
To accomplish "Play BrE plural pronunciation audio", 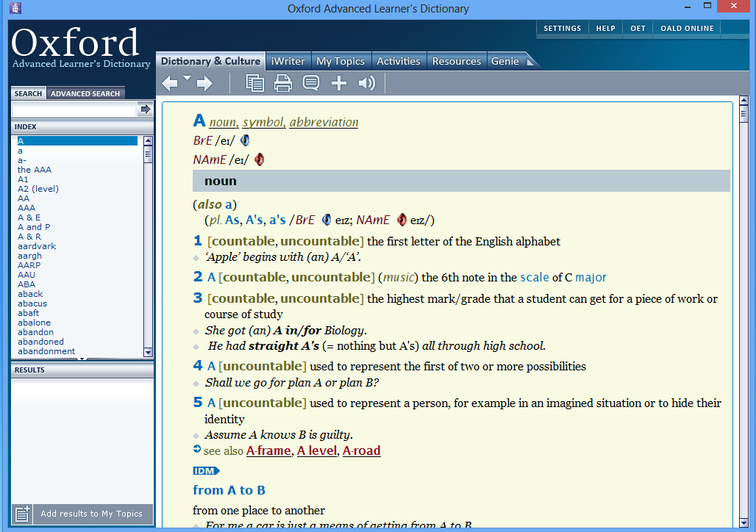I will tap(327, 220).
